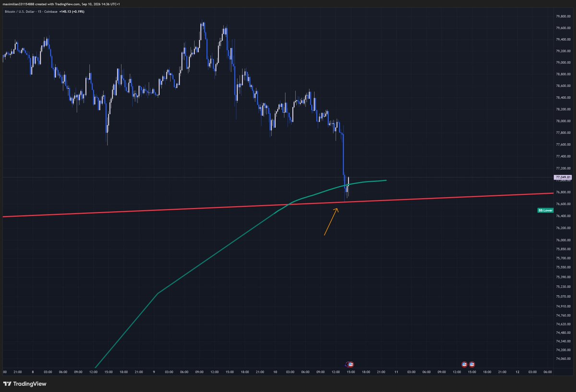
Task: Click the date label 9 on the time axis
Action: click(154, 372)
